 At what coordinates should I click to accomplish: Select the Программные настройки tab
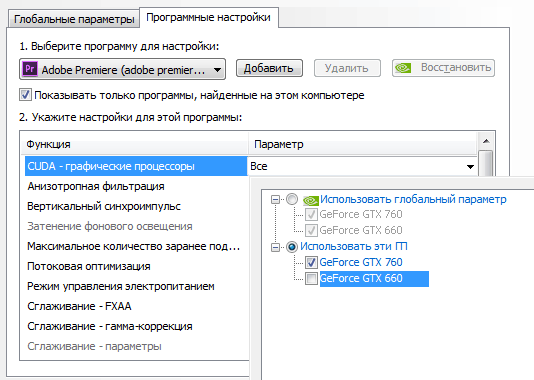tap(209, 17)
